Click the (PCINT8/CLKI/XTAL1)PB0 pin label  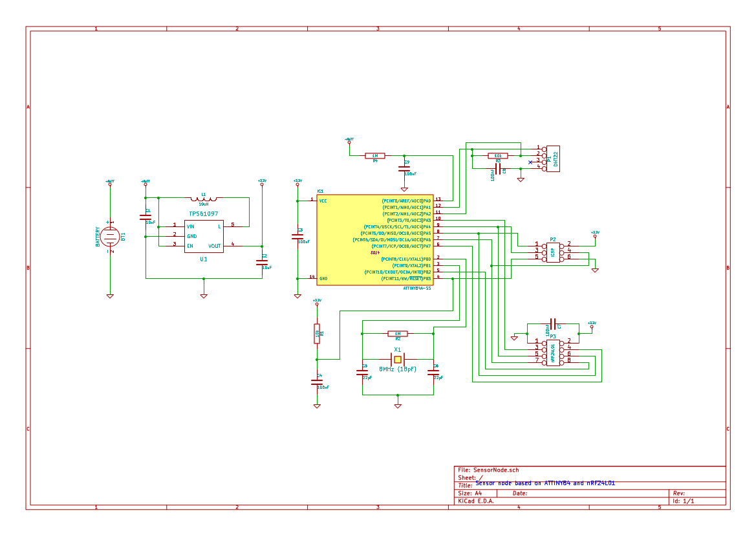[x=406, y=259]
